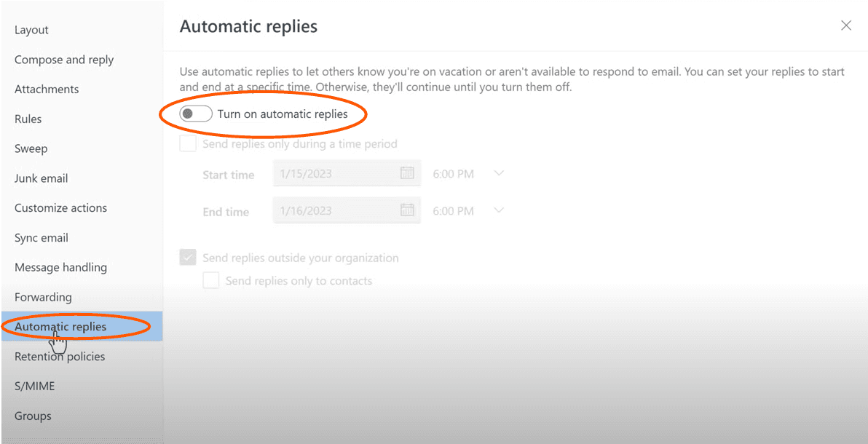Open the Start time 6:00 PM dropdown
The width and height of the screenshot is (868, 444).
click(500, 173)
